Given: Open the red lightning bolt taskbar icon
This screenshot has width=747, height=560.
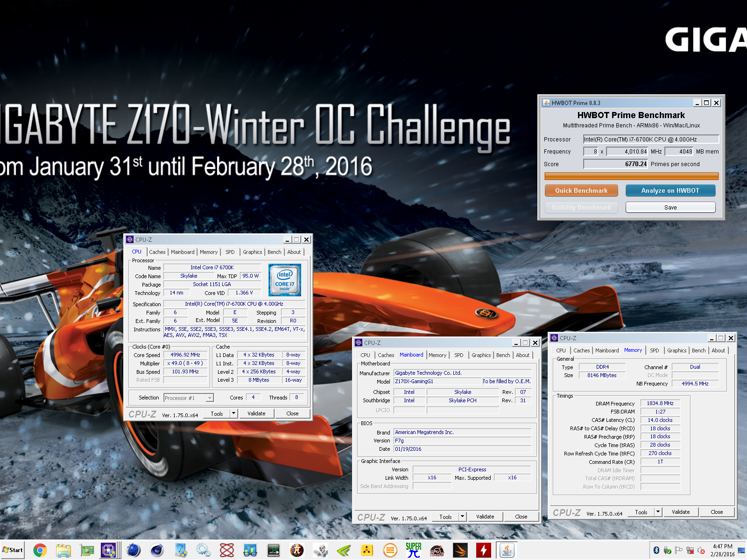Looking at the screenshot, I should [484, 551].
